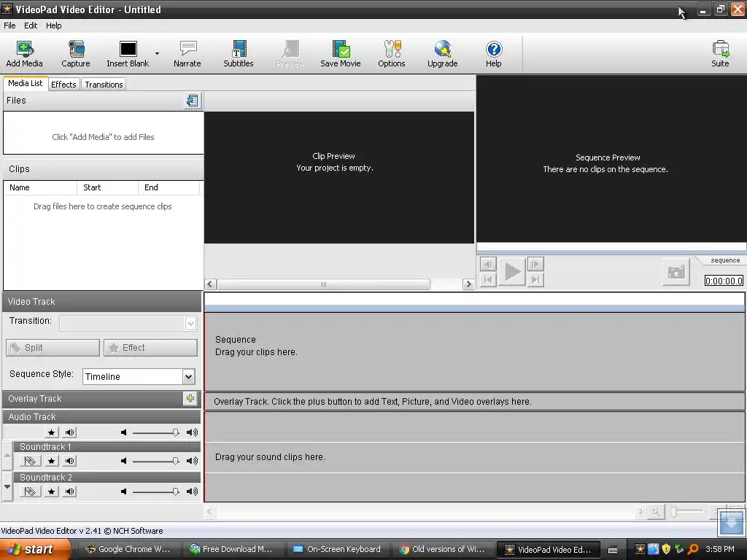Click the Name column header in Clips
The image size is (747, 560).
pyautogui.click(x=41, y=187)
